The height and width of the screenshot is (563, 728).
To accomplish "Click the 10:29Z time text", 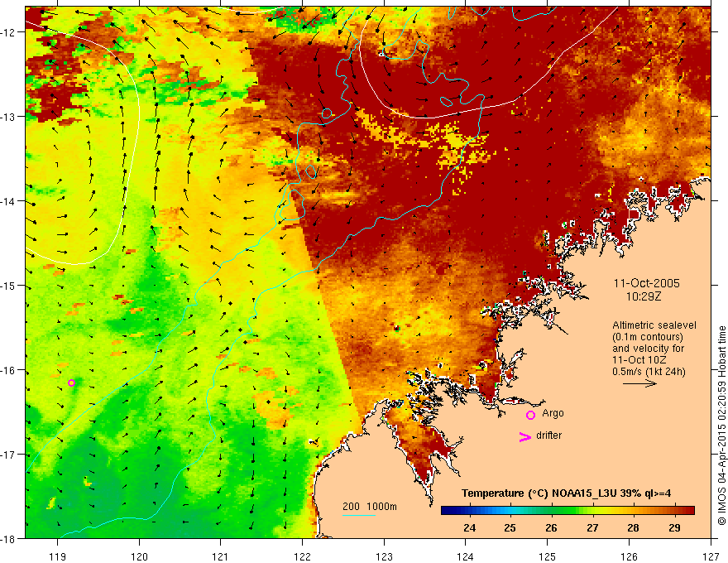I will click(x=643, y=296).
